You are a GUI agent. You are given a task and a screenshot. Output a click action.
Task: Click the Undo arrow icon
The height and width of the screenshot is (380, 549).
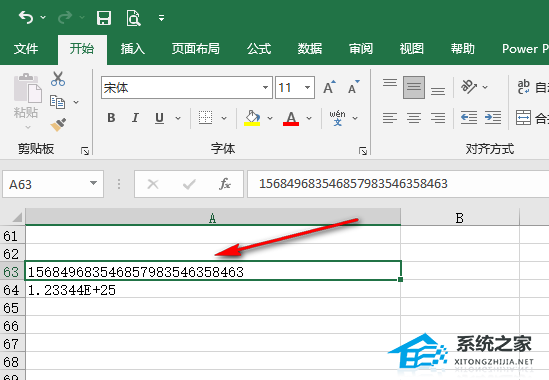point(26,17)
